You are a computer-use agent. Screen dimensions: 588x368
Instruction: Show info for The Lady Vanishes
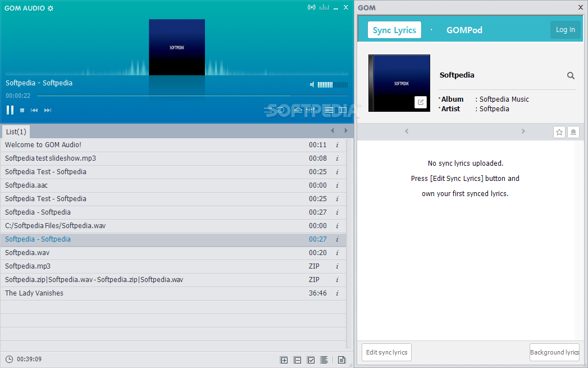337,293
